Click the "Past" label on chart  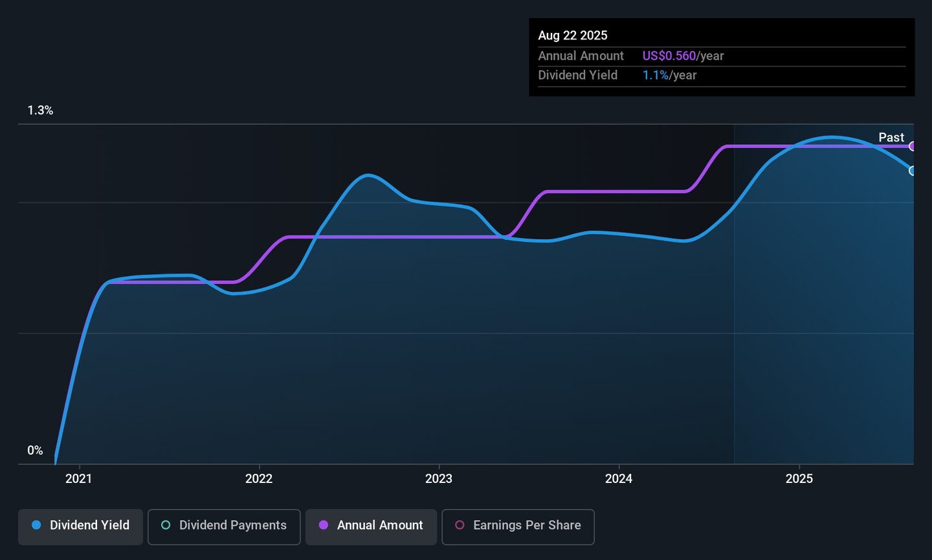891,137
